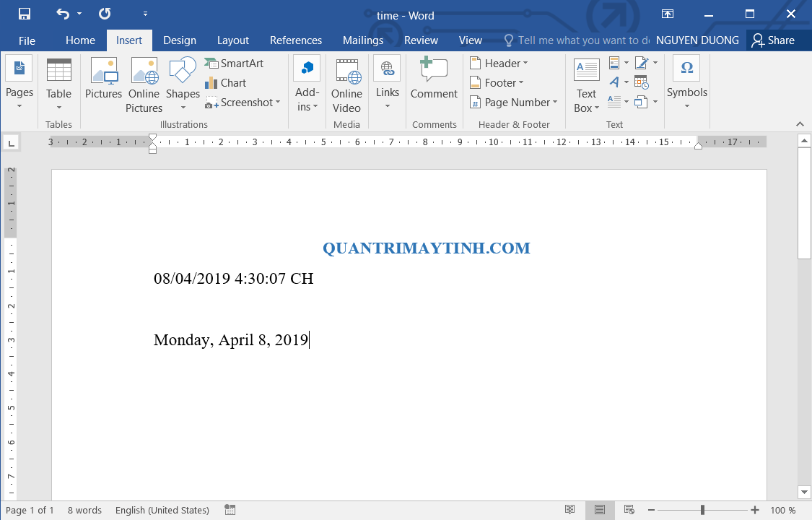Click the NGUYEN DUONG account name
This screenshot has height=520, width=812.
pyautogui.click(x=697, y=40)
